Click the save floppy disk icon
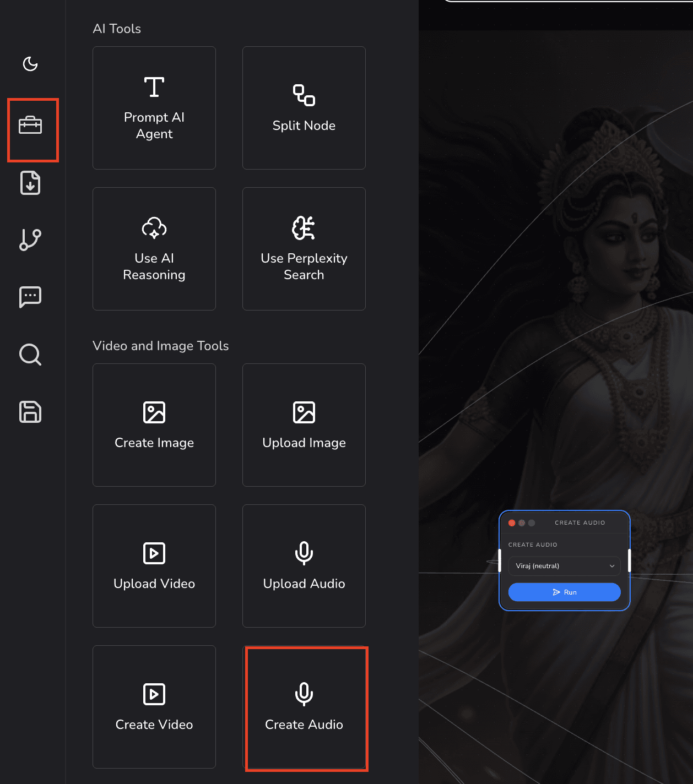 coord(30,412)
